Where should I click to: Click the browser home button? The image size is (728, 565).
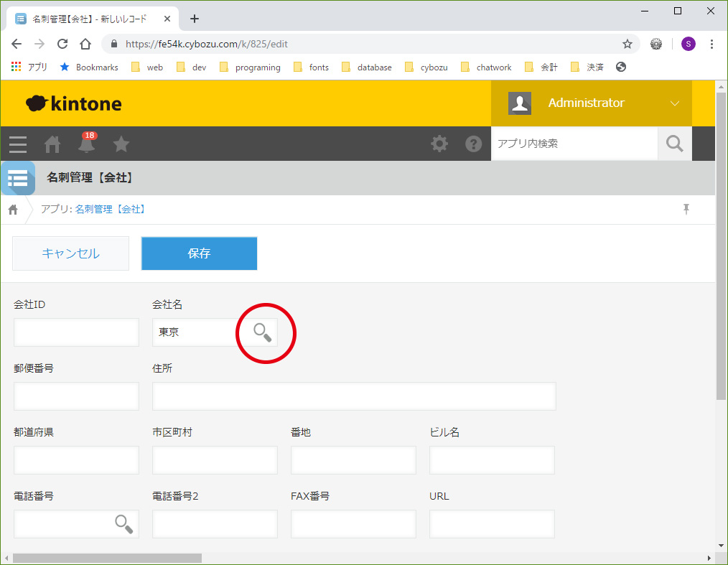85,44
